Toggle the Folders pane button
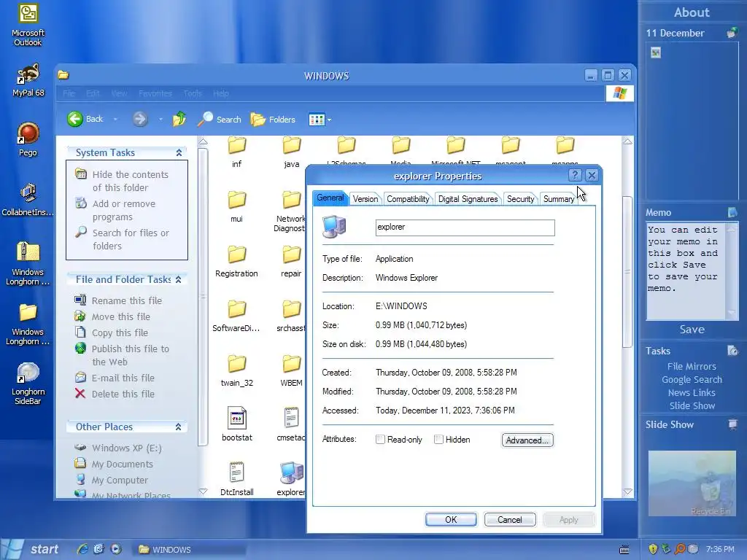This screenshot has height=560, width=747. click(273, 119)
